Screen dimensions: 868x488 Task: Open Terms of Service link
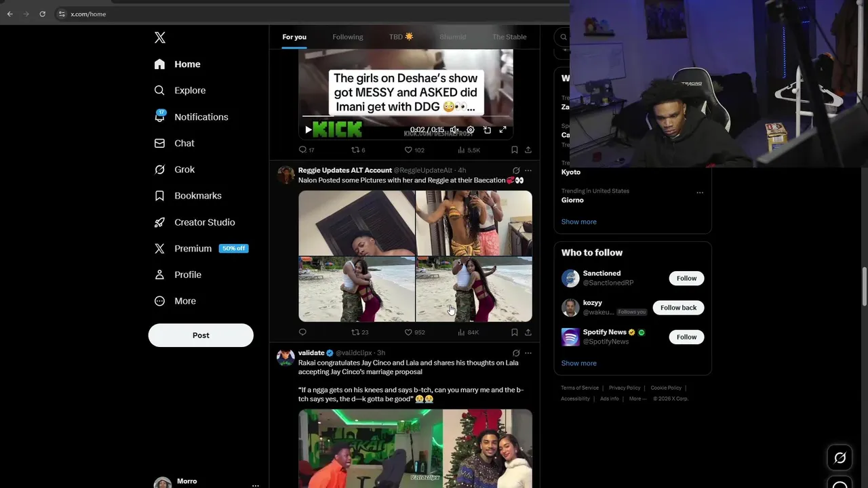point(580,388)
